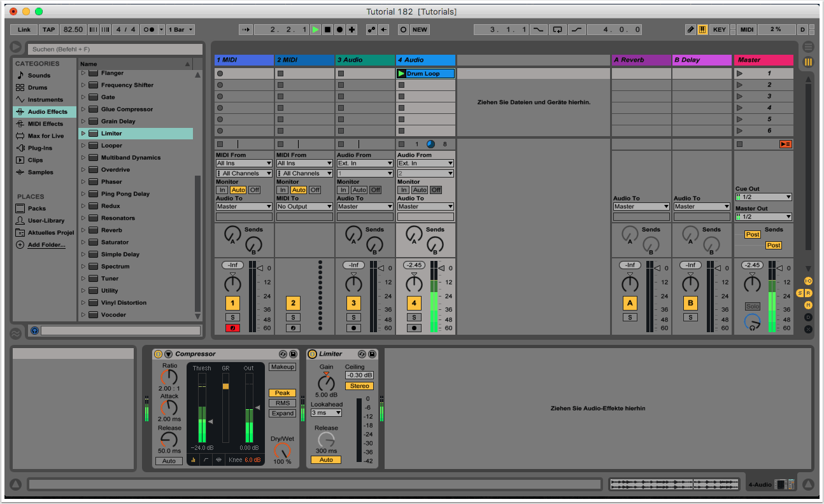Open the Master Out routing dropdown
This screenshot has height=504, width=824.
point(763,217)
